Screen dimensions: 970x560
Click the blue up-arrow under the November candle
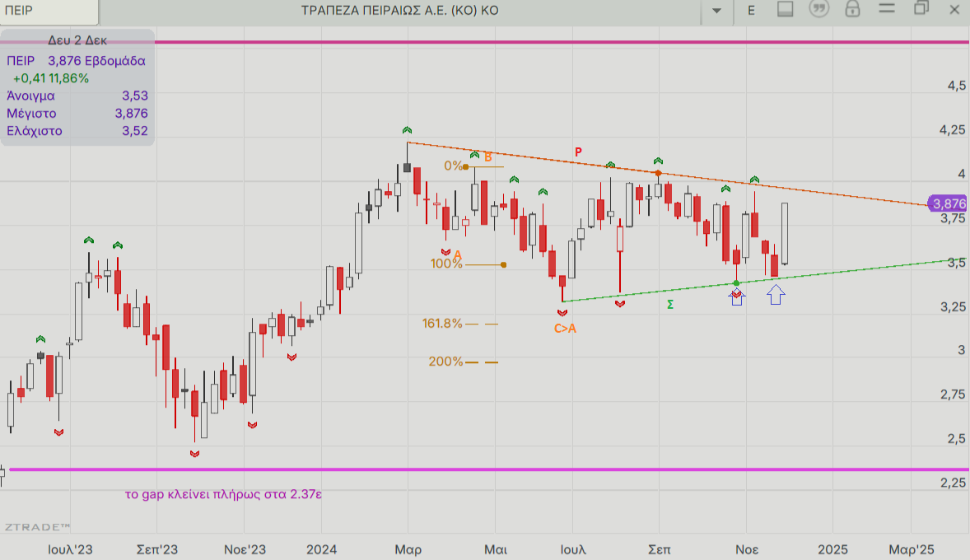(x=737, y=296)
